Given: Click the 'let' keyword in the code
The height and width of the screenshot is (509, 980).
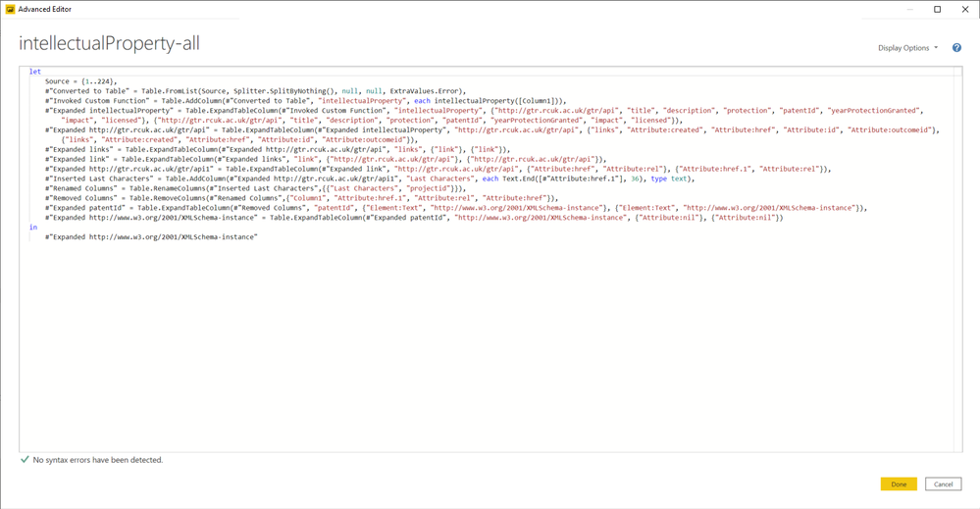Looking at the screenshot, I should tap(35, 72).
